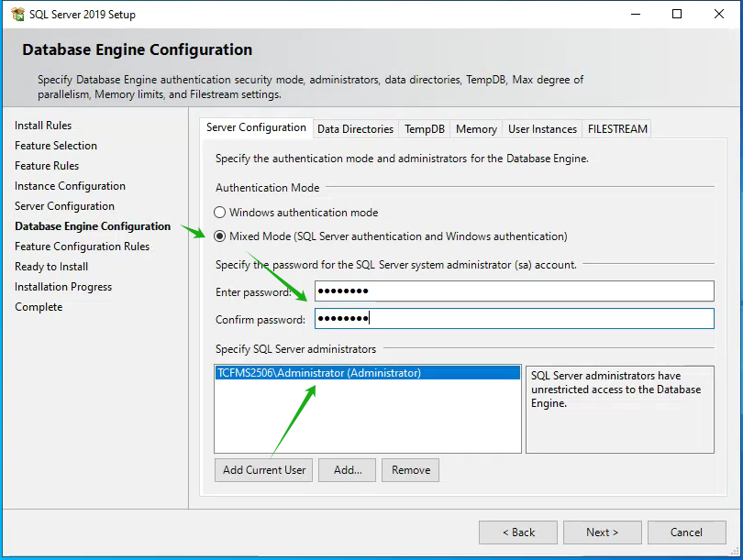Click the Remove button

click(410, 470)
